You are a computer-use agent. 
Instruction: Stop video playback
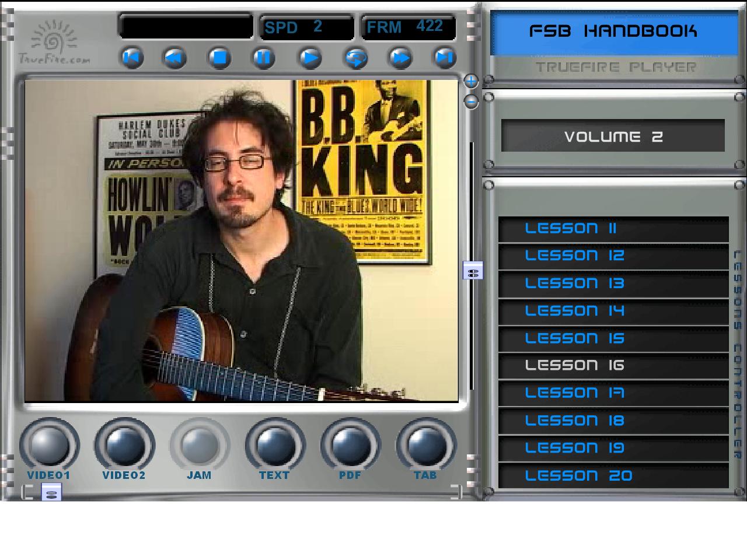(x=219, y=58)
